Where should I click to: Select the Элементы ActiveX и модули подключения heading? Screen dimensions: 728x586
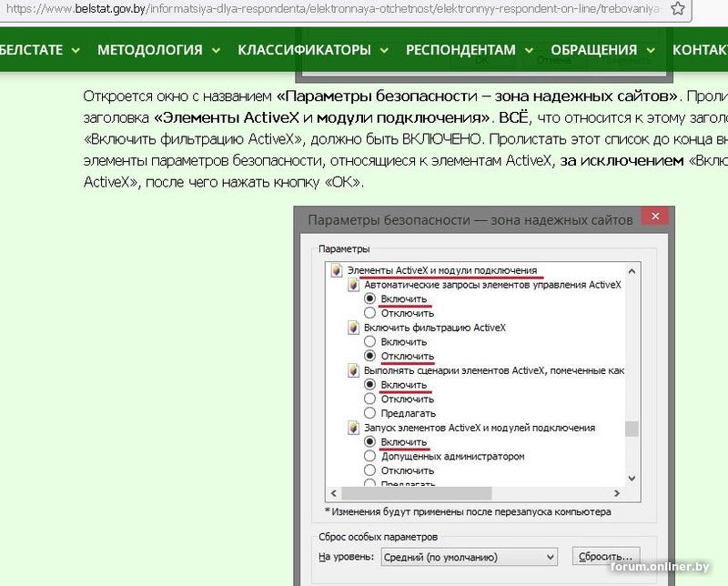(x=442, y=270)
